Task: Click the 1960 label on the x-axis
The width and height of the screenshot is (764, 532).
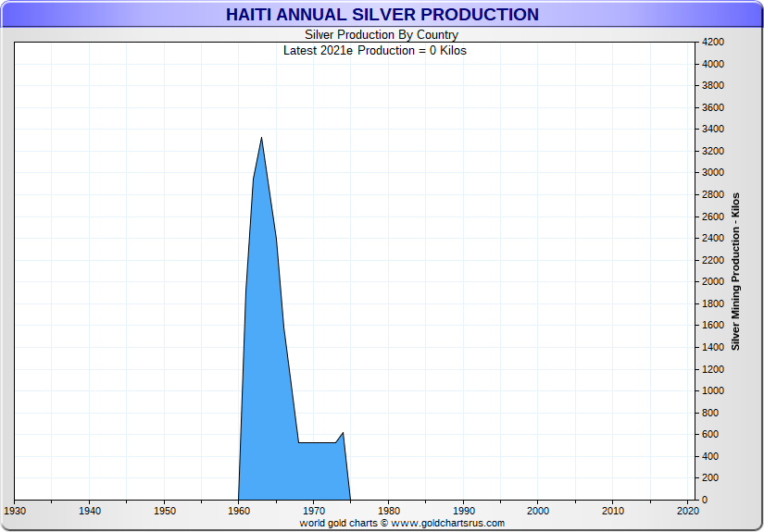Action: [239, 510]
